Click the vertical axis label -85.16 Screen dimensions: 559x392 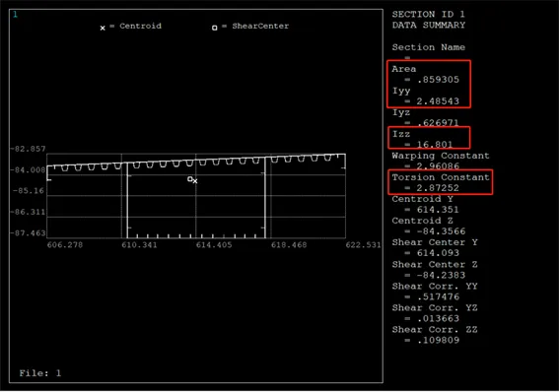pos(29,191)
